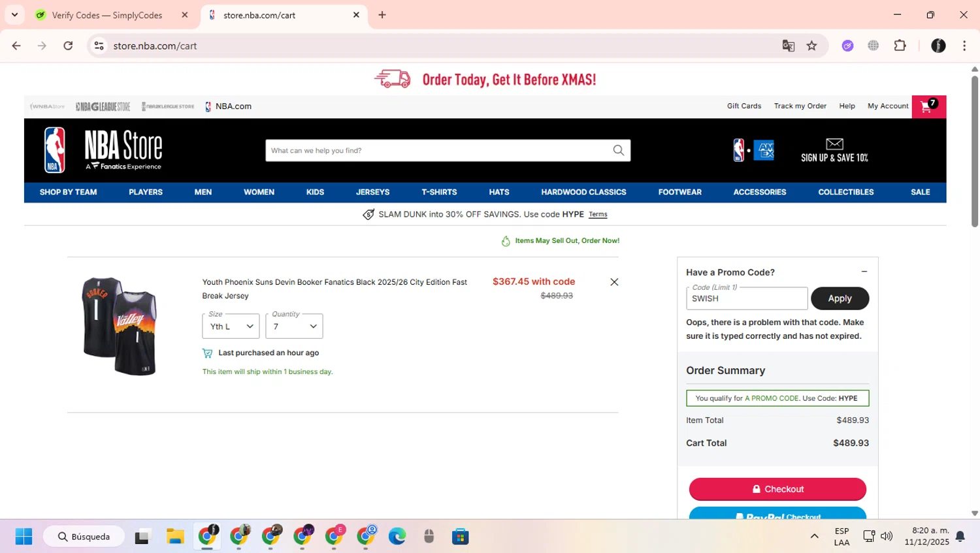Bookmark this page with the star icon
This screenshot has width=980, height=553.
click(811, 46)
